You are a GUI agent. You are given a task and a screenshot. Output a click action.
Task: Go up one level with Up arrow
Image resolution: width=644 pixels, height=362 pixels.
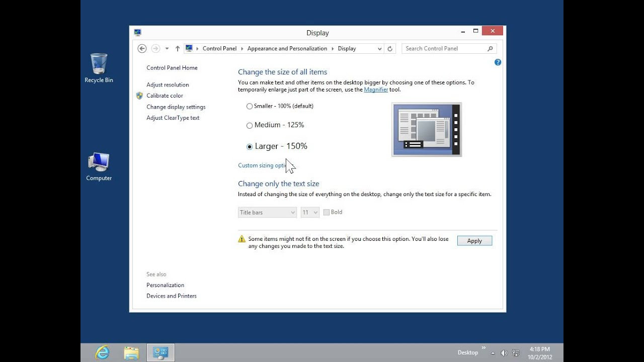(x=178, y=49)
